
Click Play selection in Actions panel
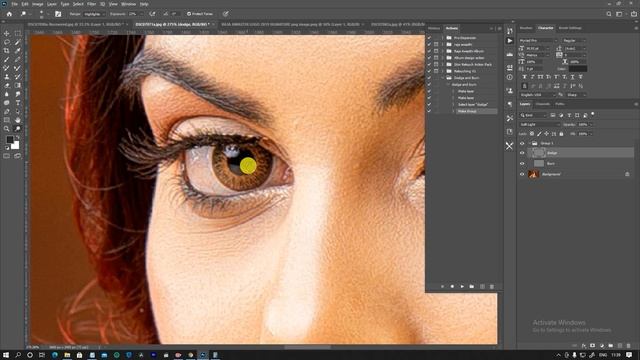462,287
